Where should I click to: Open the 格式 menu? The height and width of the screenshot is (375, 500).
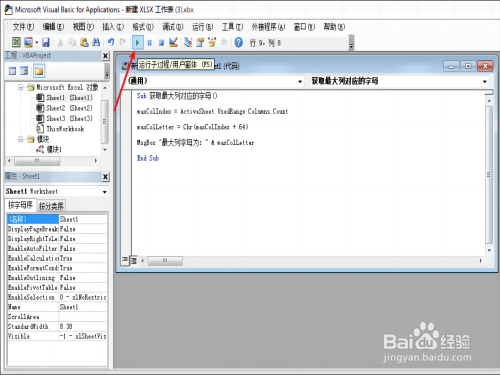(x=143, y=27)
